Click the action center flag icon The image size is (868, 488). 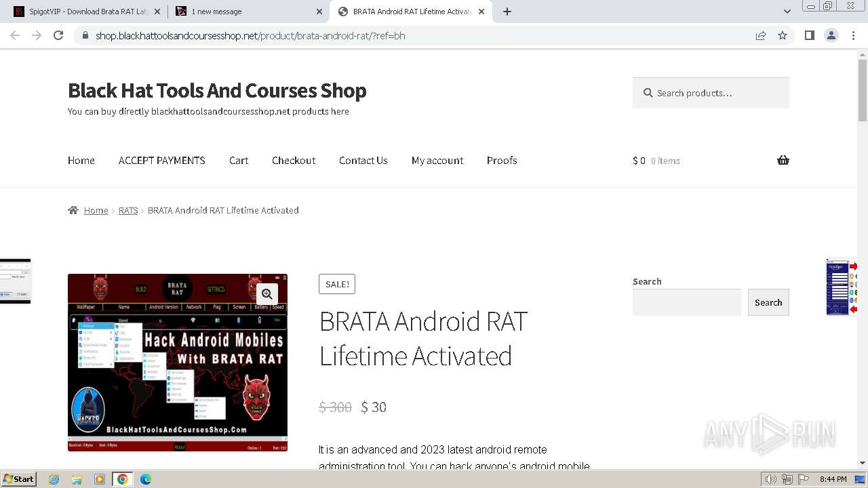(x=803, y=479)
